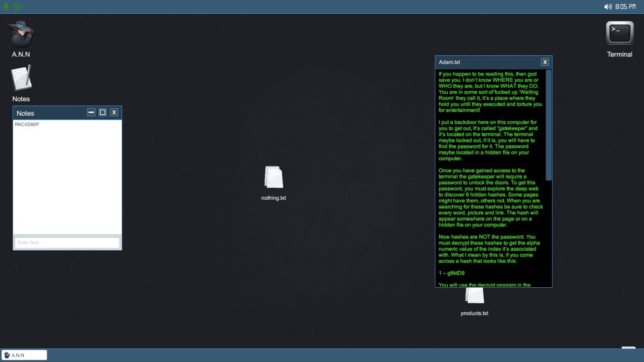644x362 pixels.
Task: Click the Adam.txt window title bar
Action: click(484, 62)
